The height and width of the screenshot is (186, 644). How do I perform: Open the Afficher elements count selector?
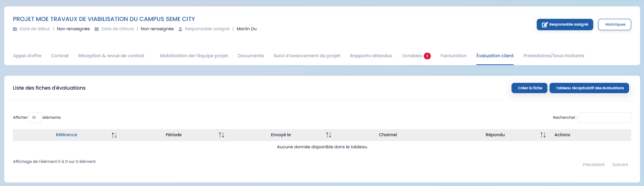pyautogui.click(x=35, y=118)
